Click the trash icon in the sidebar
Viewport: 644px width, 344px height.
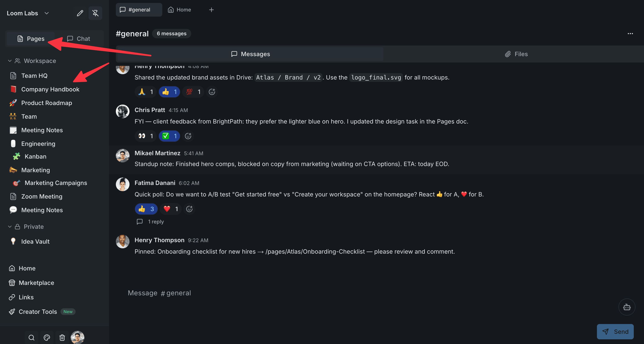pos(62,337)
